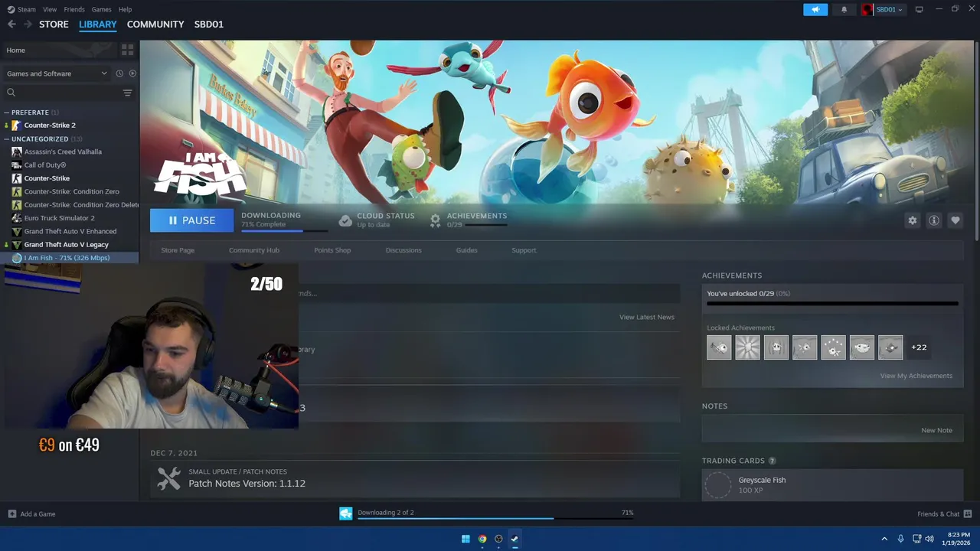Go to the STORE tab
This screenshot has height=551, width=980.
pos(54,24)
